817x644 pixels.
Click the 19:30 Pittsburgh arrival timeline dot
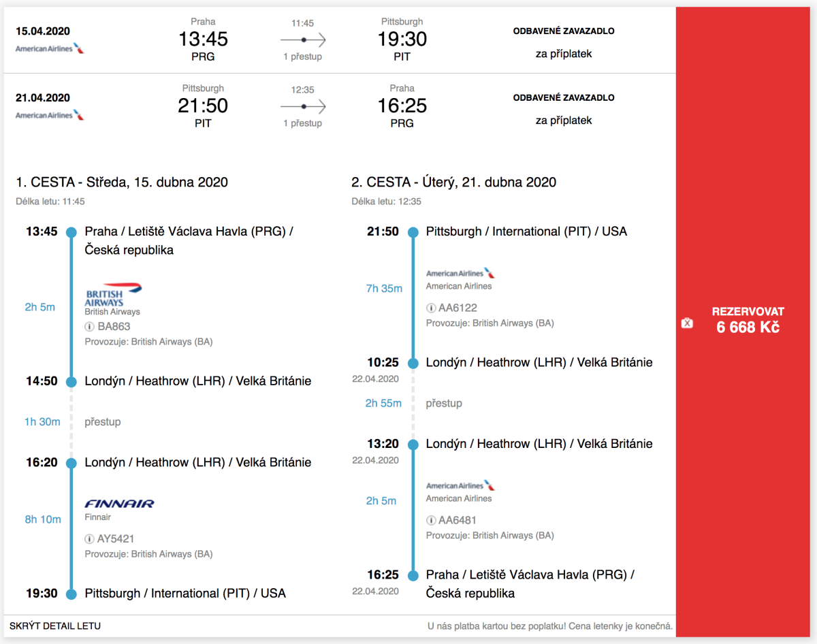71,594
